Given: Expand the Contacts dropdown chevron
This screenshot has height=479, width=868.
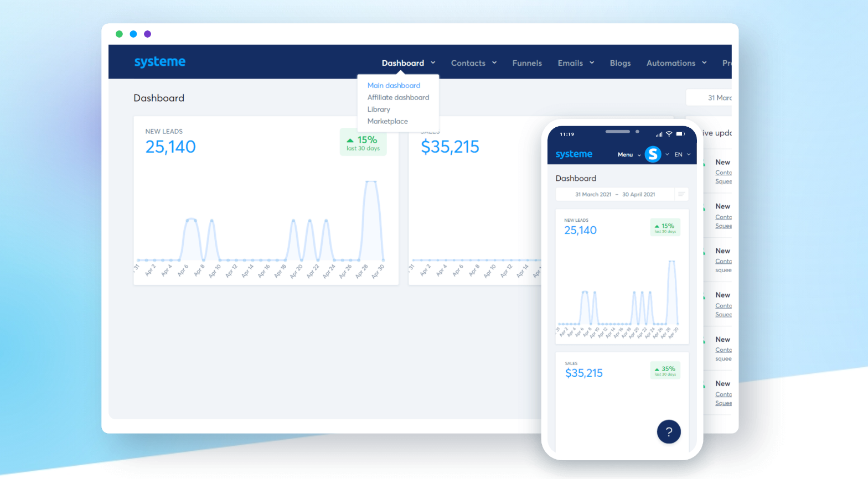Looking at the screenshot, I should 494,63.
